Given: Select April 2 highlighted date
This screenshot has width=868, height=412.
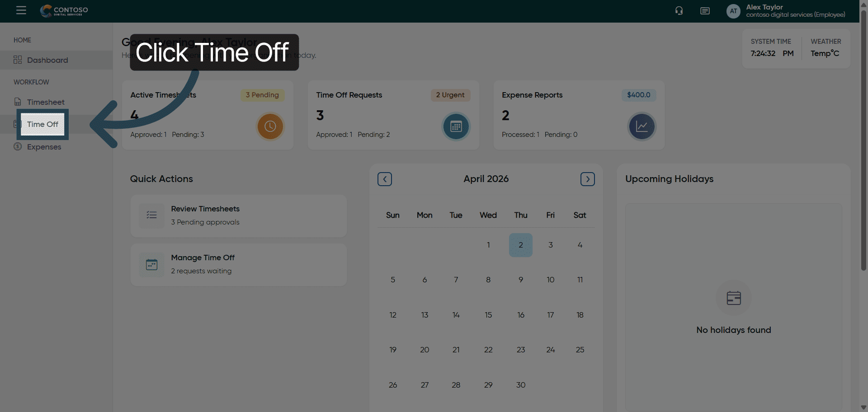Looking at the screenshot, I should click(520, 245).
